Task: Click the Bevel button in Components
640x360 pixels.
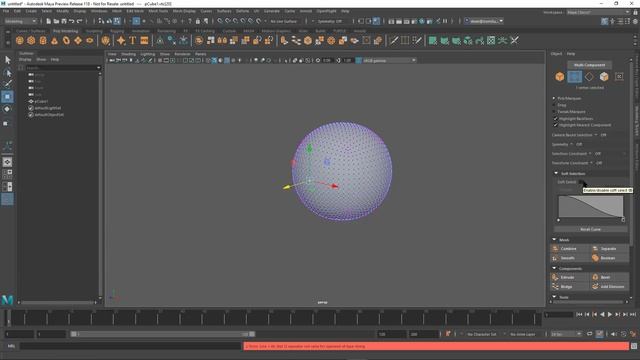Action: (610, 277)
